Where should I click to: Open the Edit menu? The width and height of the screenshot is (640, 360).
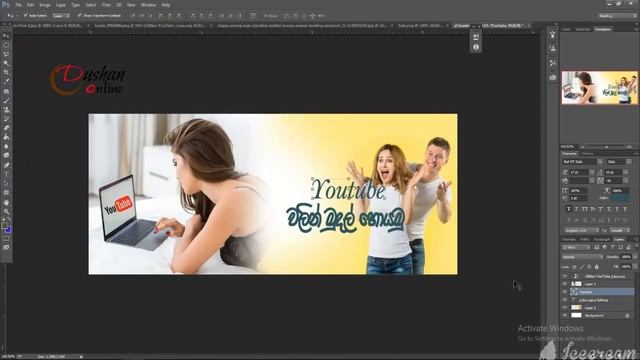coord(31,5)
